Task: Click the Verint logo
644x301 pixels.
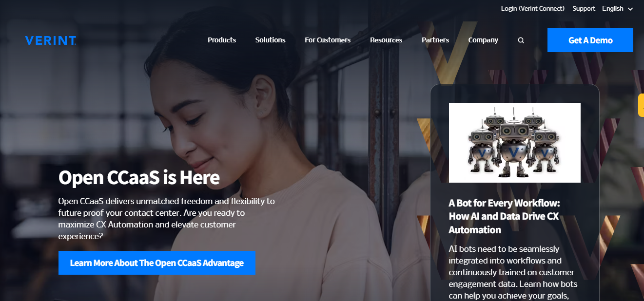Action: (x=51, y=40)
